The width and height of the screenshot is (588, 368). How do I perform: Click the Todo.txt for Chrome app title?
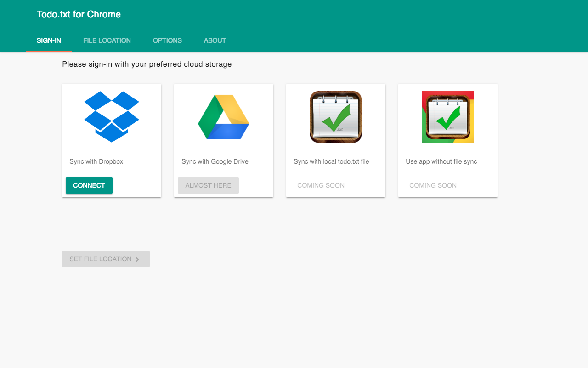79,14
